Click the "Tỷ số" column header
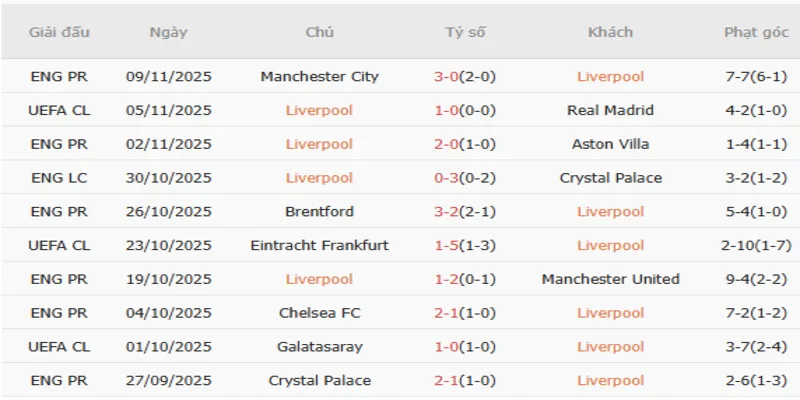 [x=465, y=32]
